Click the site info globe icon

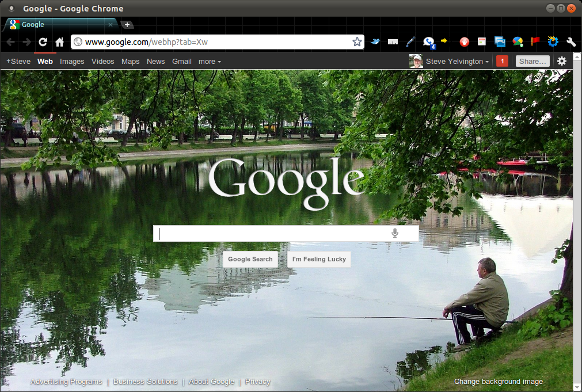[78, 41]
